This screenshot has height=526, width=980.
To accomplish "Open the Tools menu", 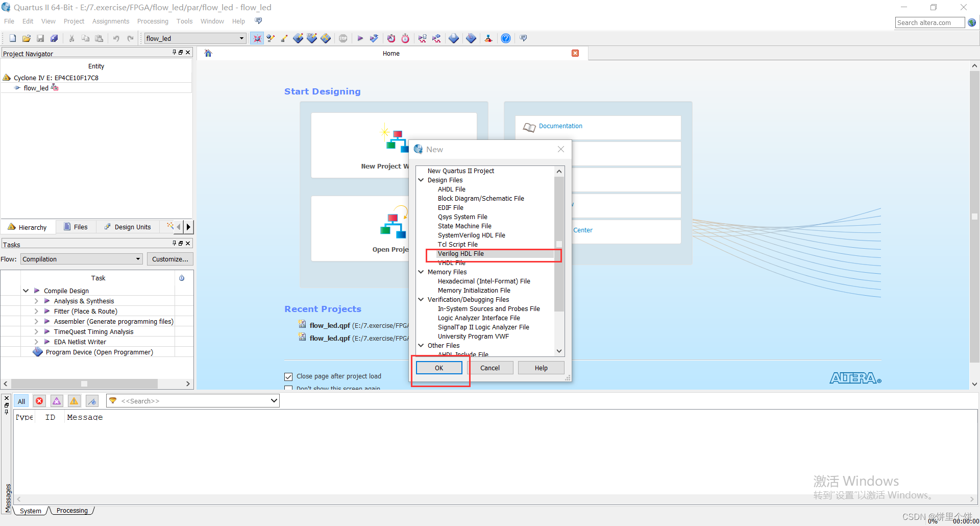I will pos(184,21).
